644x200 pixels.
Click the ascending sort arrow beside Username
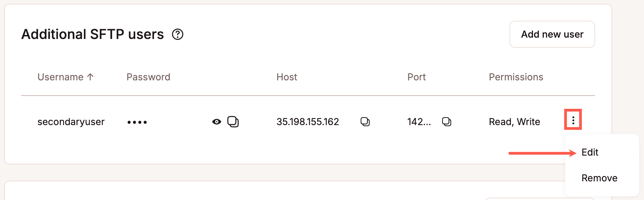click(90, 77)
